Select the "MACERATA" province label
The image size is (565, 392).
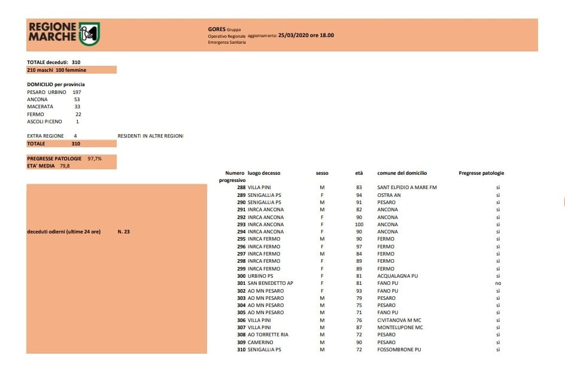click(40, 107)
